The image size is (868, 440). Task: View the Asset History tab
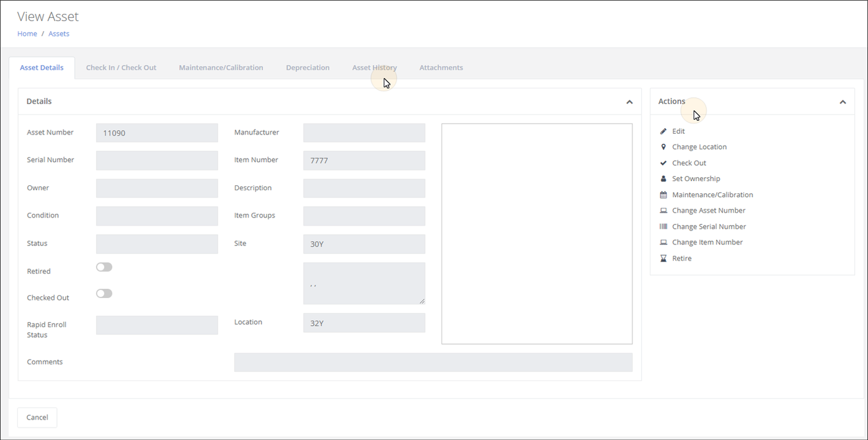pyautogui.click(x=374, y=68)
